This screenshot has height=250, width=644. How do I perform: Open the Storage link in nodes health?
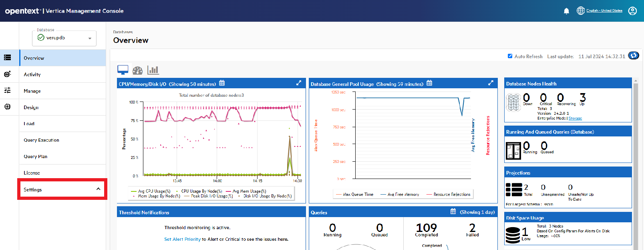coord(575,118)
